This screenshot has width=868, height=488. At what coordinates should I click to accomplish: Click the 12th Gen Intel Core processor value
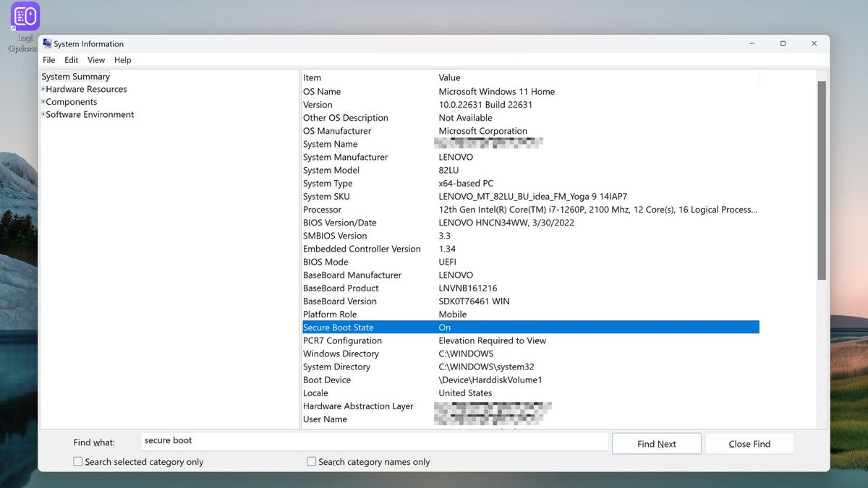point(598,210)
